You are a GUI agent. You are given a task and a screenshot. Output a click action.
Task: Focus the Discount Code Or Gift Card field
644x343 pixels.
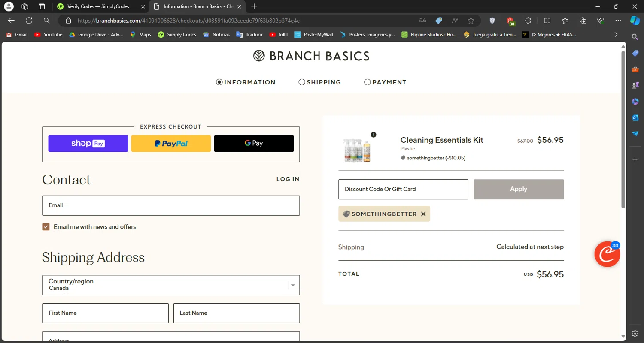pos(403,189)
